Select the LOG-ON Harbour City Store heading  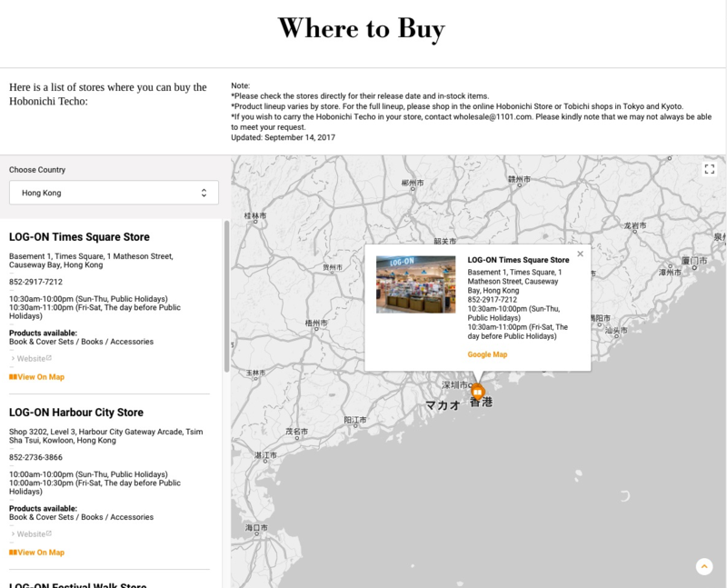click(76, 413)
